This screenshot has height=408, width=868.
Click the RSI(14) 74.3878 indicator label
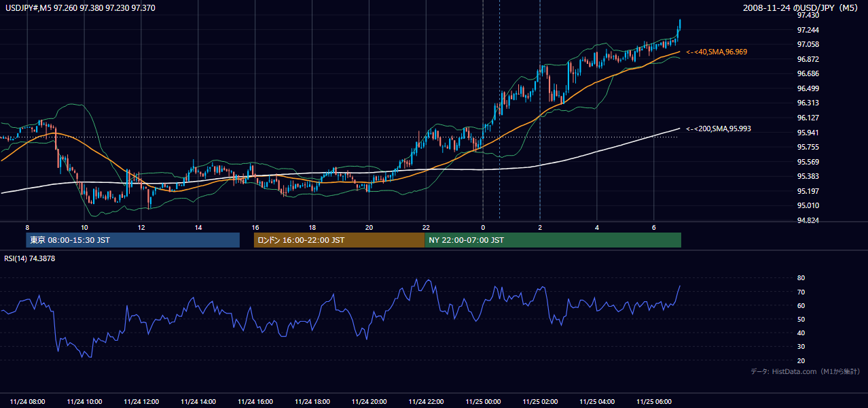pyautogui.click(x=30, y=258)
